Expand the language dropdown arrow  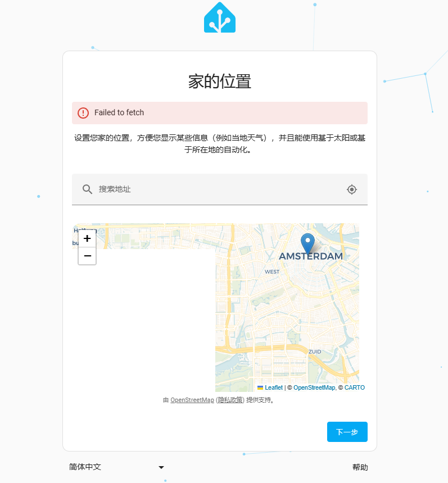pyautogui.click(x=161, y=467)
